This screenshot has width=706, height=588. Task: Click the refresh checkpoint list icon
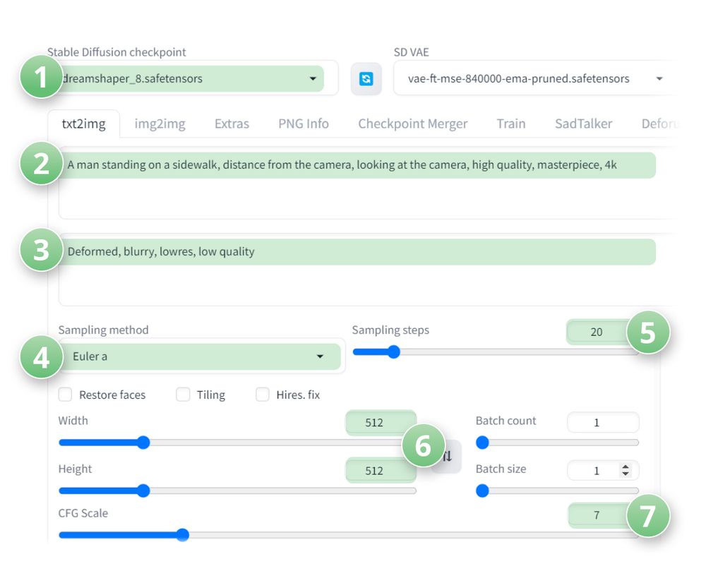point(366,79)
